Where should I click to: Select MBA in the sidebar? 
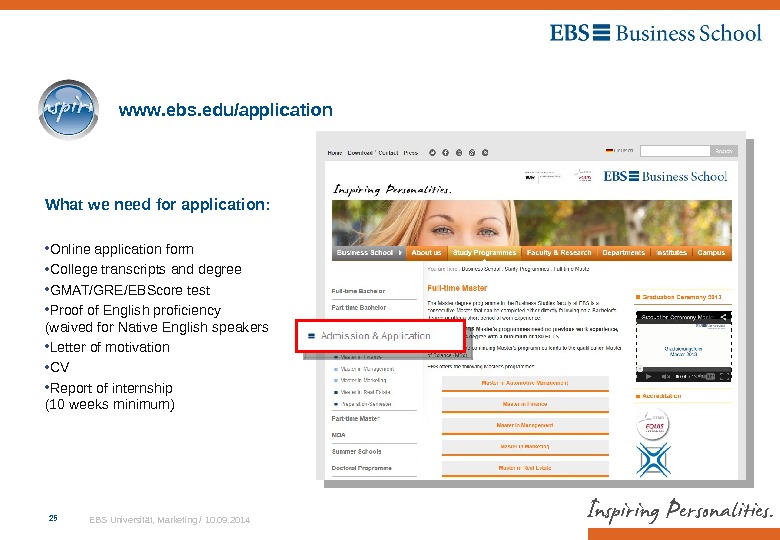point(338,435)
